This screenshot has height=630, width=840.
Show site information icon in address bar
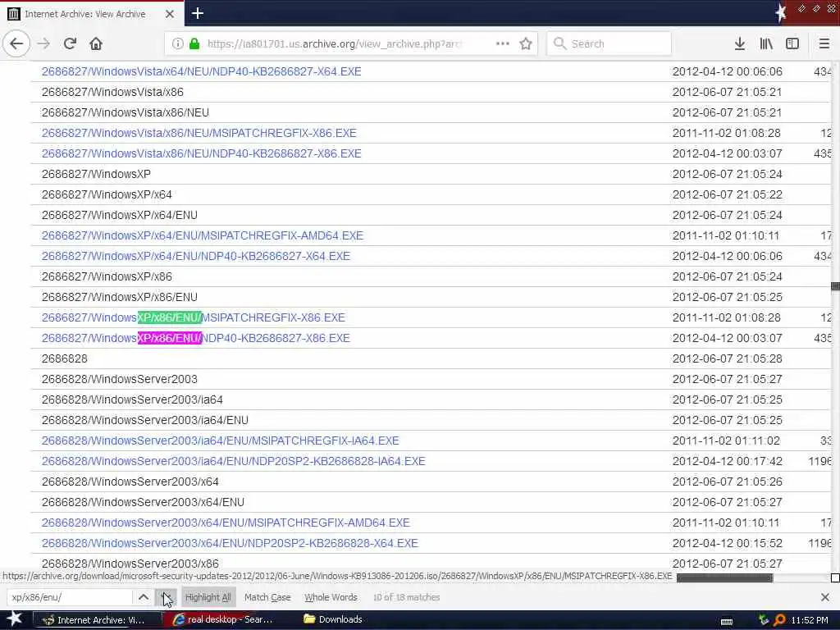click(177, 43)
